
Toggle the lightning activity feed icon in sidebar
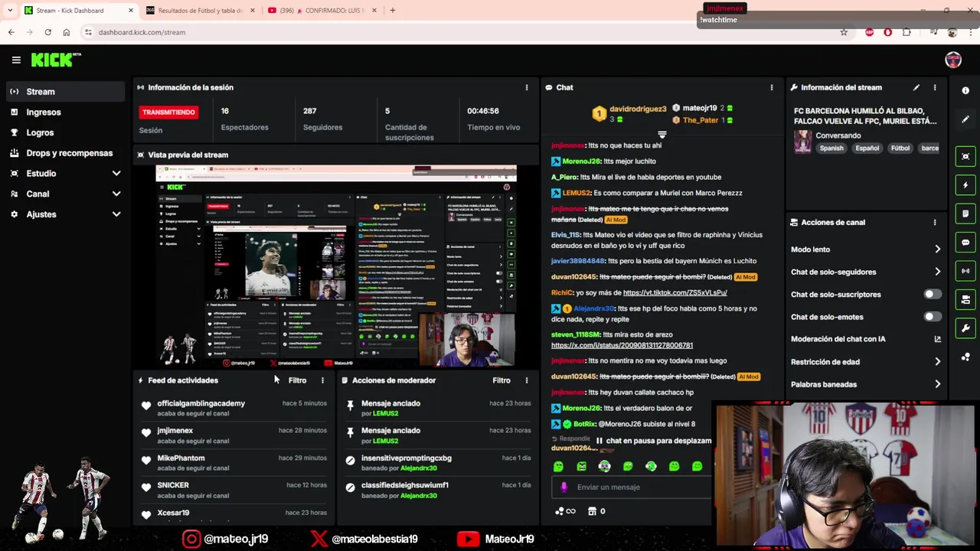pos(965,185)
